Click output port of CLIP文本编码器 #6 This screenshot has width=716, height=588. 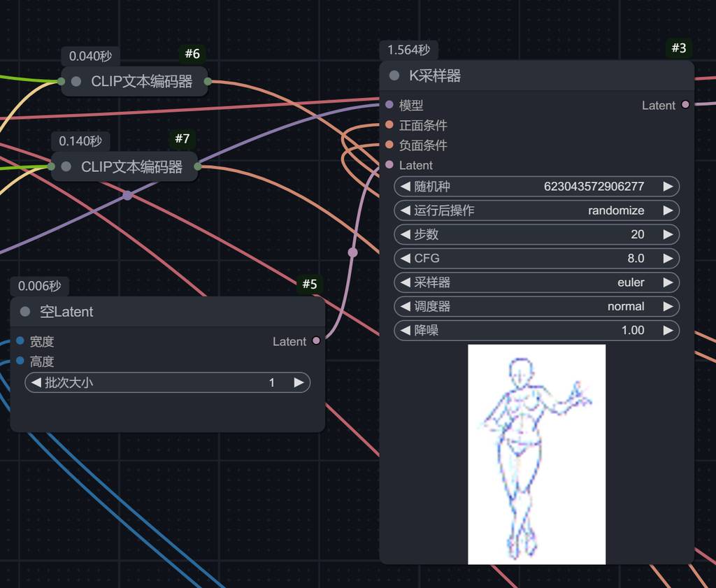[208, 82]
